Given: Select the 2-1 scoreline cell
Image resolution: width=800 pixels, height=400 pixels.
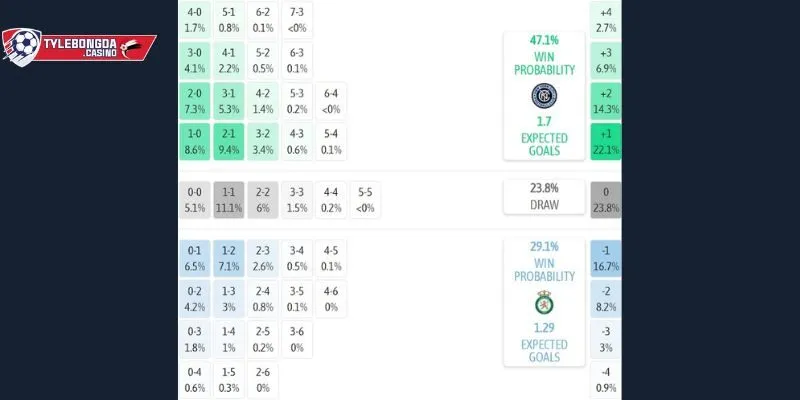Looking at the screenshot, I should pyautogui.click(x=229, y=142).
